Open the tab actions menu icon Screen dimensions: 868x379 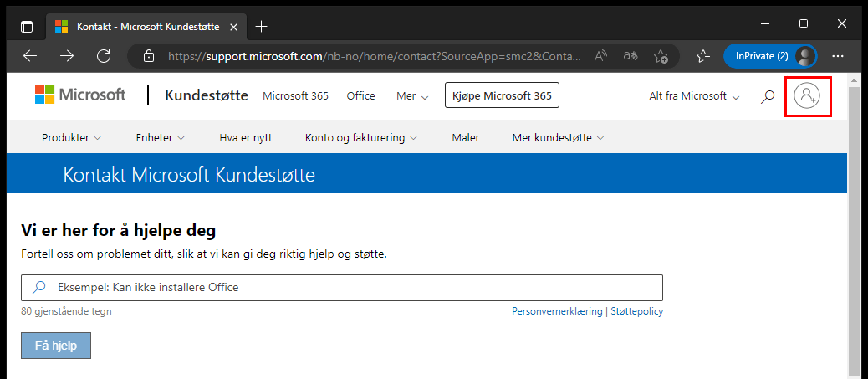[27, 27]
